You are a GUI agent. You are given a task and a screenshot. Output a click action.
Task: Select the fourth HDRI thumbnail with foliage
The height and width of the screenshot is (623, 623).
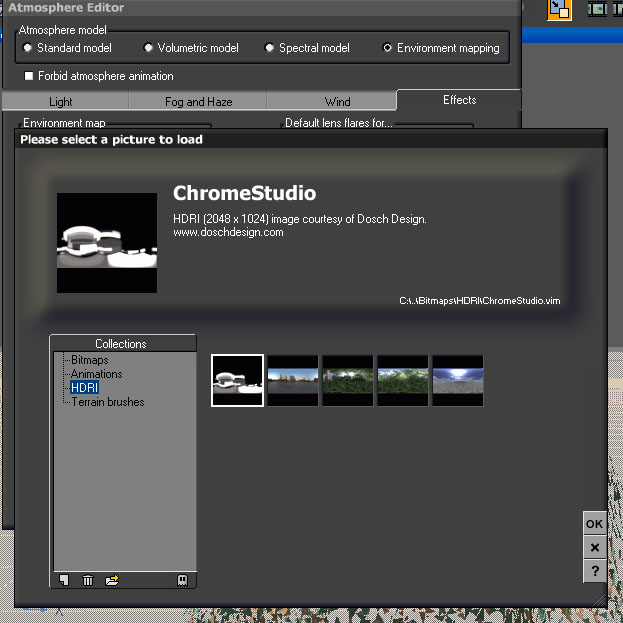tap(403, 381)
